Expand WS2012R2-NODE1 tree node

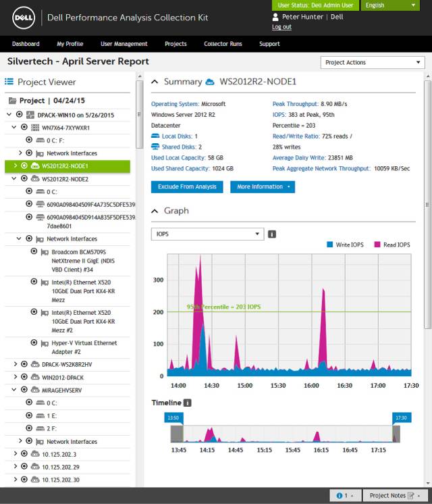pos(15,166)
